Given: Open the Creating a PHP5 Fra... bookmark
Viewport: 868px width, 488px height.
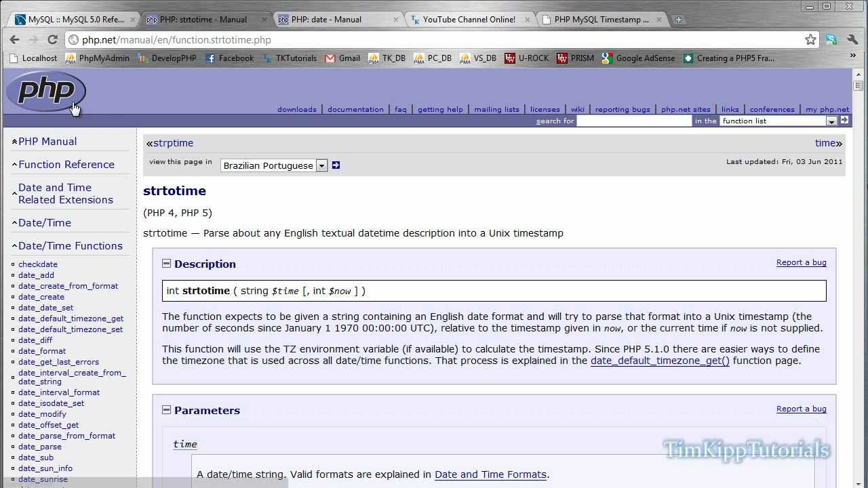Looking at the screenshot, I should point(729,58).
